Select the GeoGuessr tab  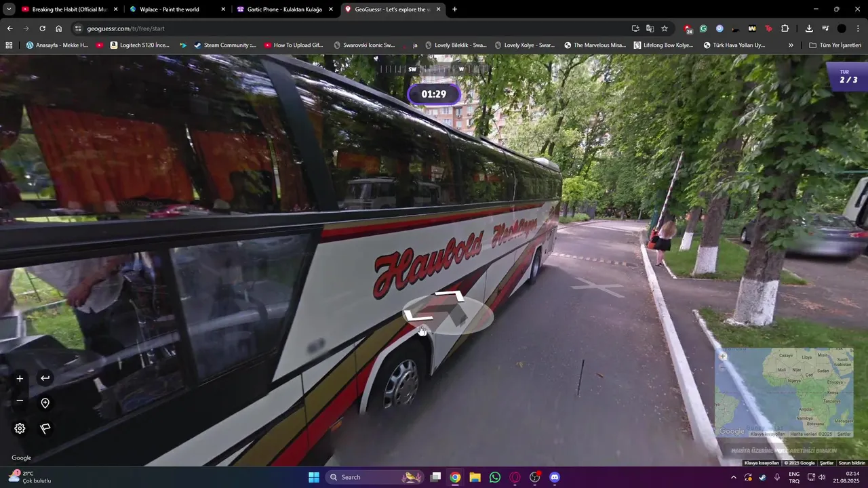point(393,9)
